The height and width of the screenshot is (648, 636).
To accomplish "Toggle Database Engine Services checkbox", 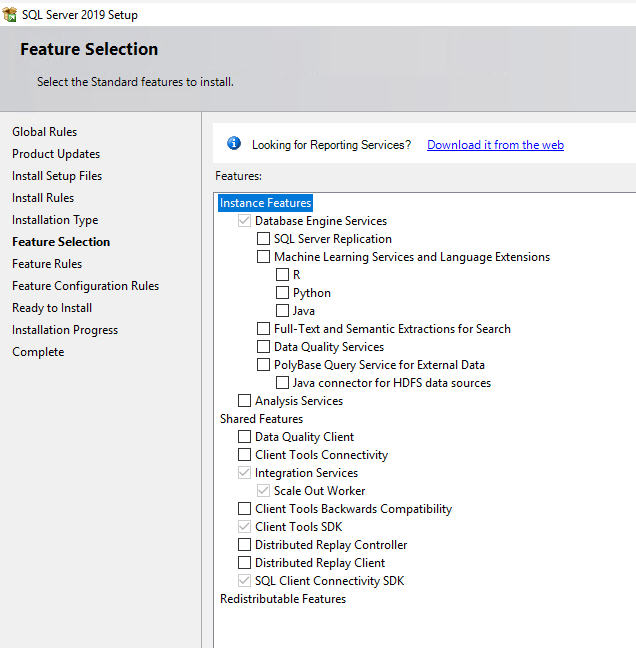I will [x=244, y=221].
